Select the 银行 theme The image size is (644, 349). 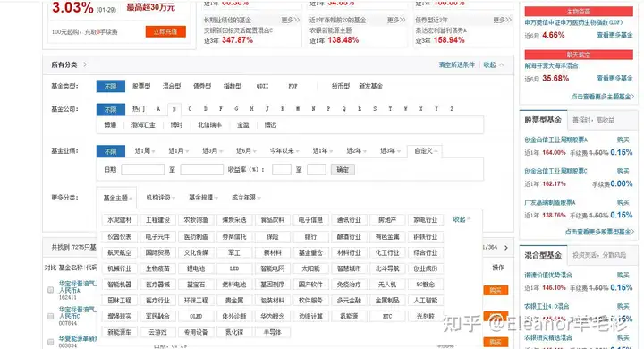pyautogui.click(x=311, y=237)
